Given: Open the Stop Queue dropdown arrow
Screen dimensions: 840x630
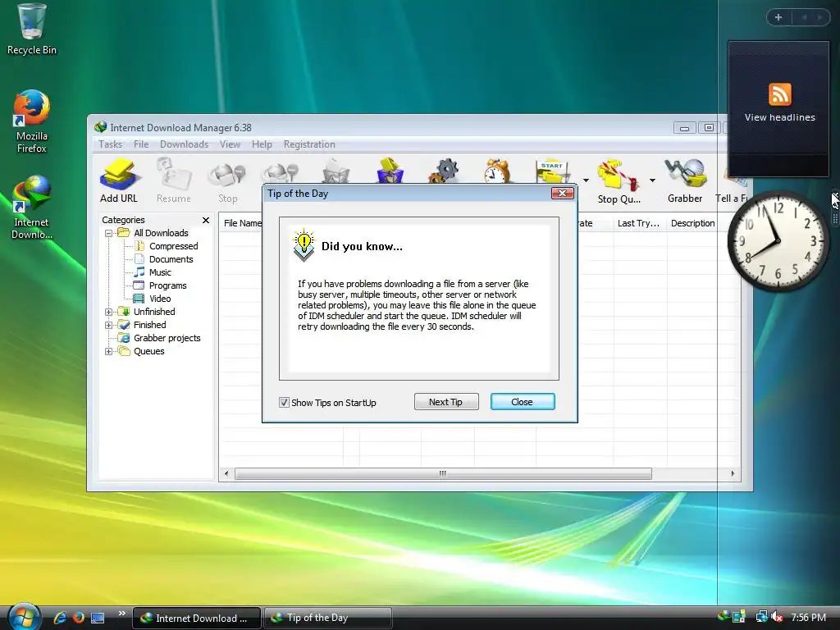Looking at the screenshot, I should [x=652, y=180].
